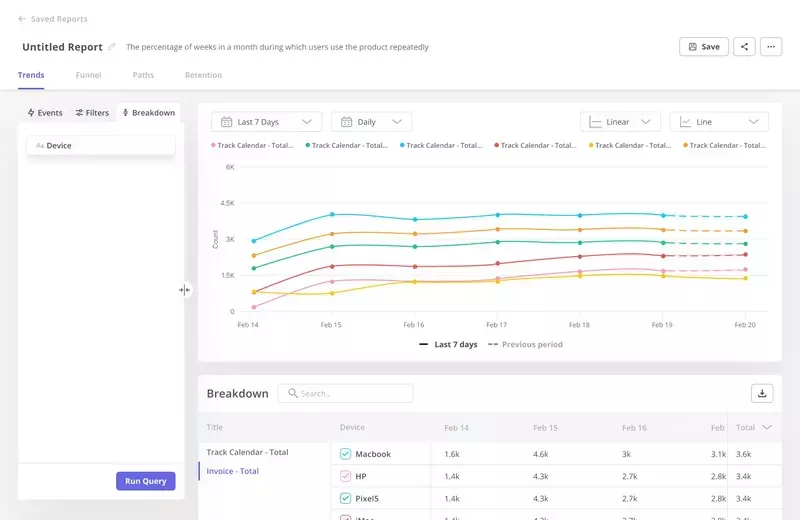Switch to the Retention tab
The height and width of the screenshot is (520, 800).
[203, 75]
